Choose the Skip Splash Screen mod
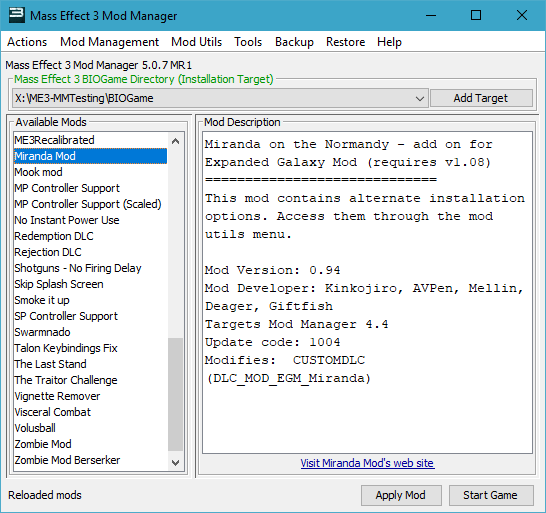This screenshot has width=546, height=513. (90, 284)
